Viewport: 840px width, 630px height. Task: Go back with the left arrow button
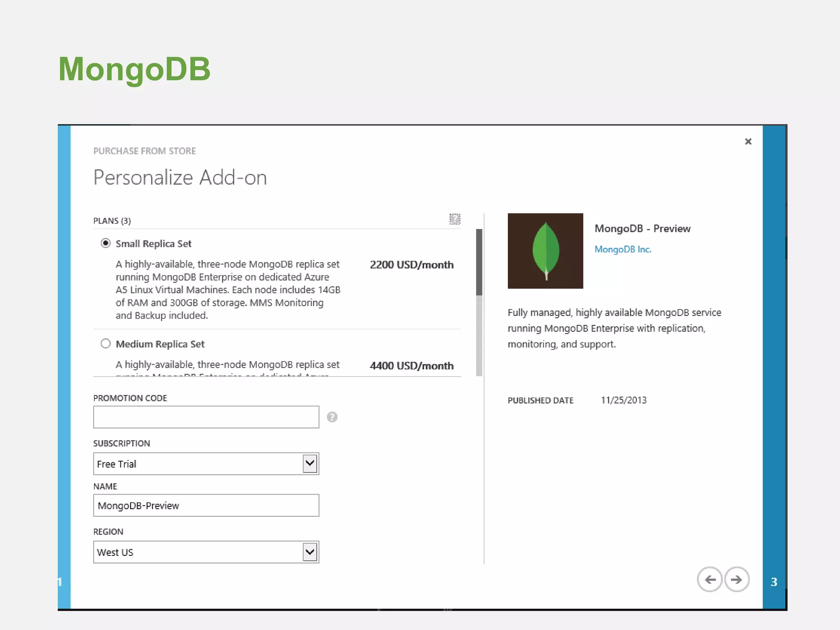(x=710, y=580)
